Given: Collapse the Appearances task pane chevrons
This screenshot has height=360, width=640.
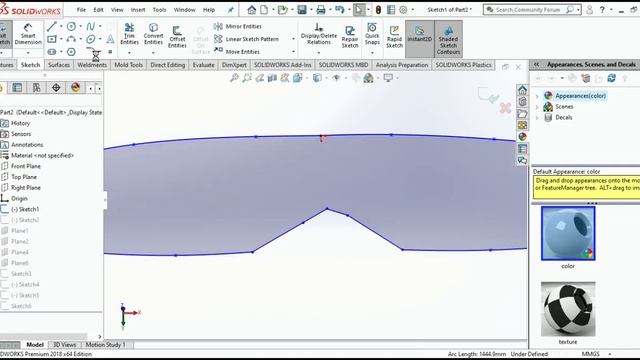Looking at the screenshot, I should point(536,64).
